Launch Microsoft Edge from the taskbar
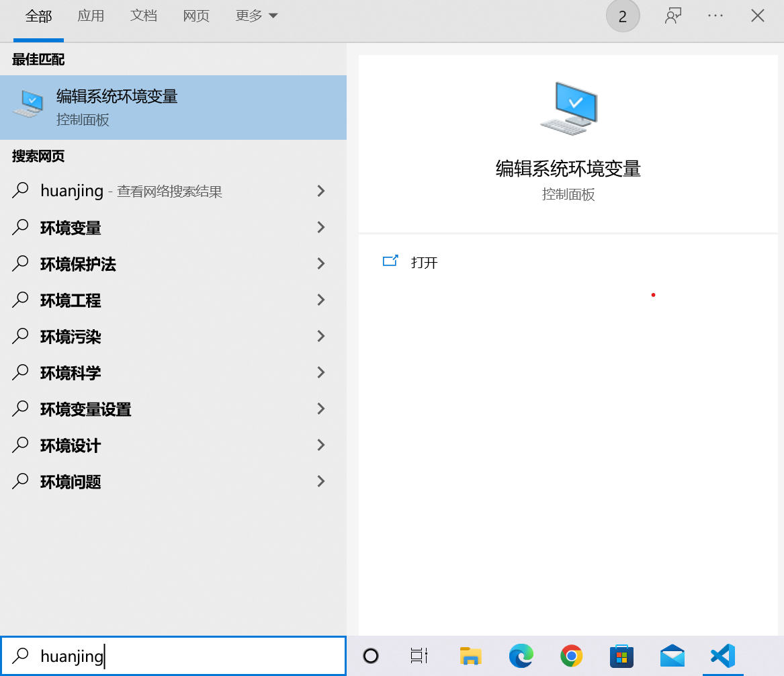Screen dimensions: 784x676 [x=521, y=656]
